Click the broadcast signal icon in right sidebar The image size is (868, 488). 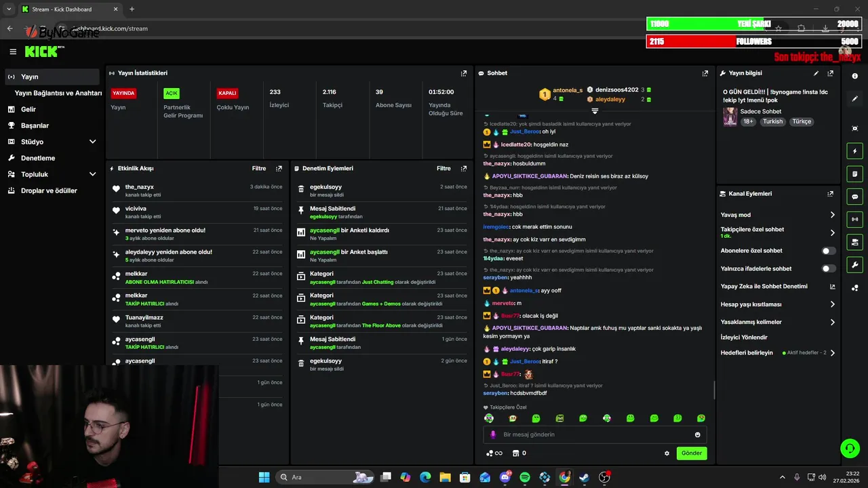click(854, 219)
